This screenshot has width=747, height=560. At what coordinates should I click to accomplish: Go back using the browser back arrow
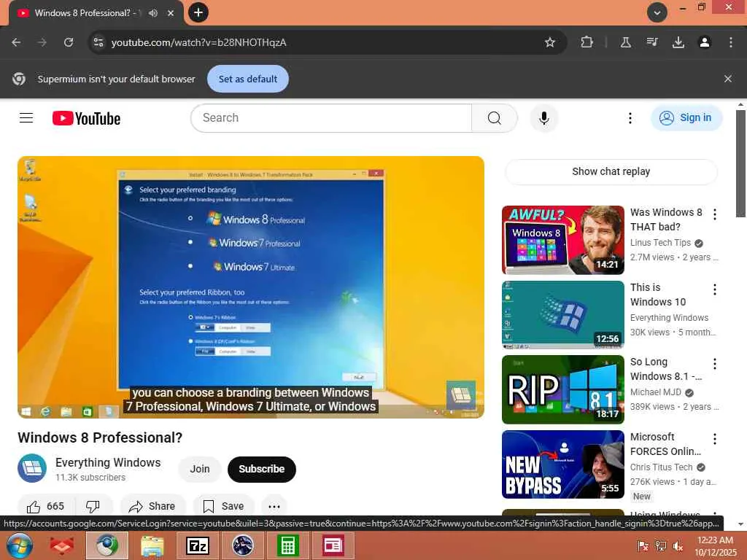point(16,42)
